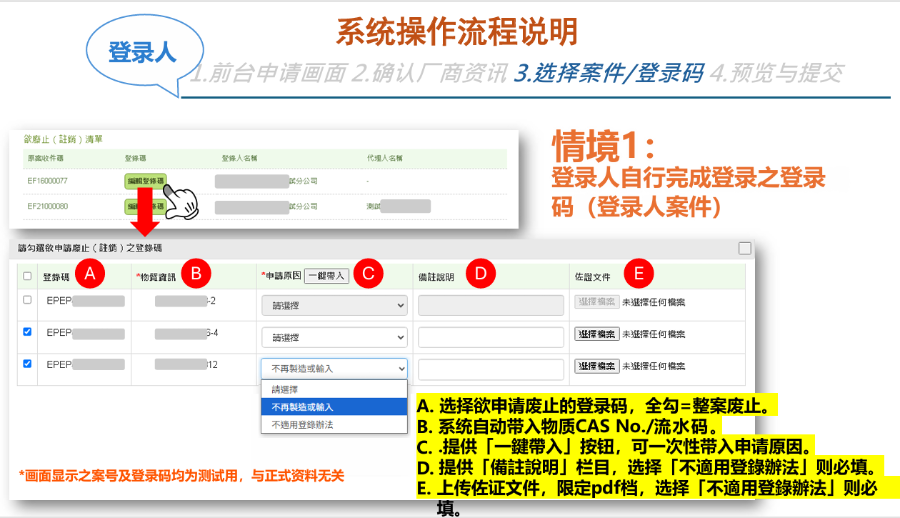The height and width of the screenshot is (518, 900).
Task: Click 佐證文件 column header
Action: click(592, 277)
